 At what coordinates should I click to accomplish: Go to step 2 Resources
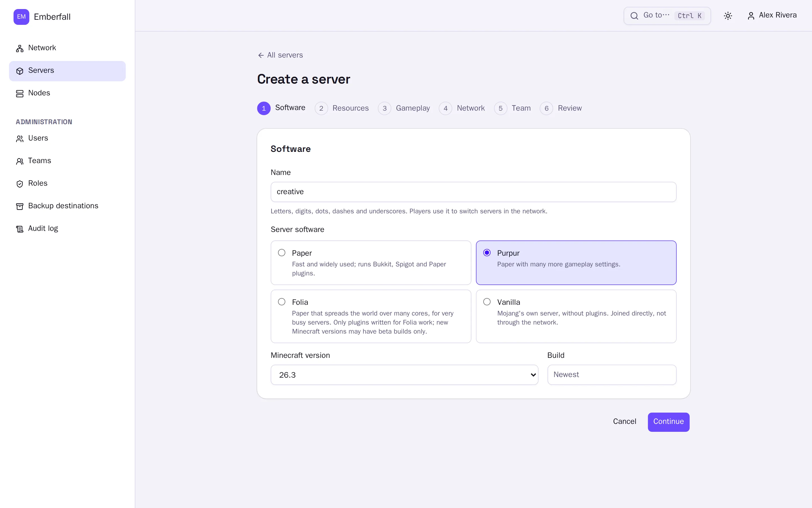342,108
